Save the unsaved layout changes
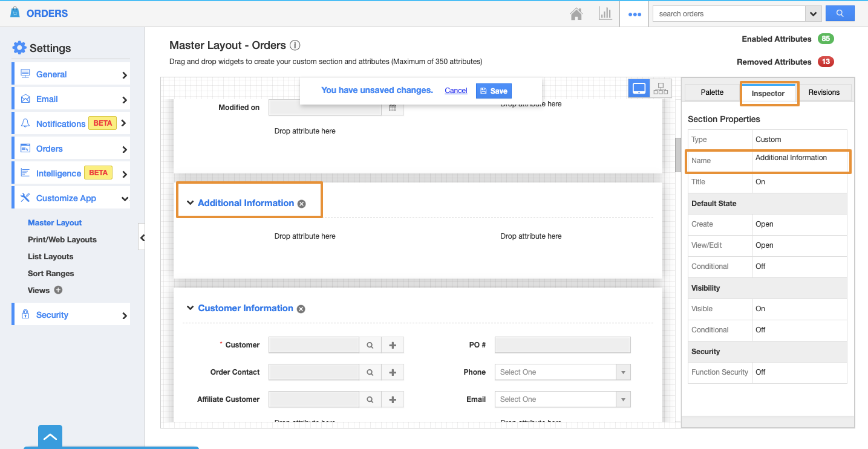This screenshot has width=868, height=449. click(x=494, y=91)
